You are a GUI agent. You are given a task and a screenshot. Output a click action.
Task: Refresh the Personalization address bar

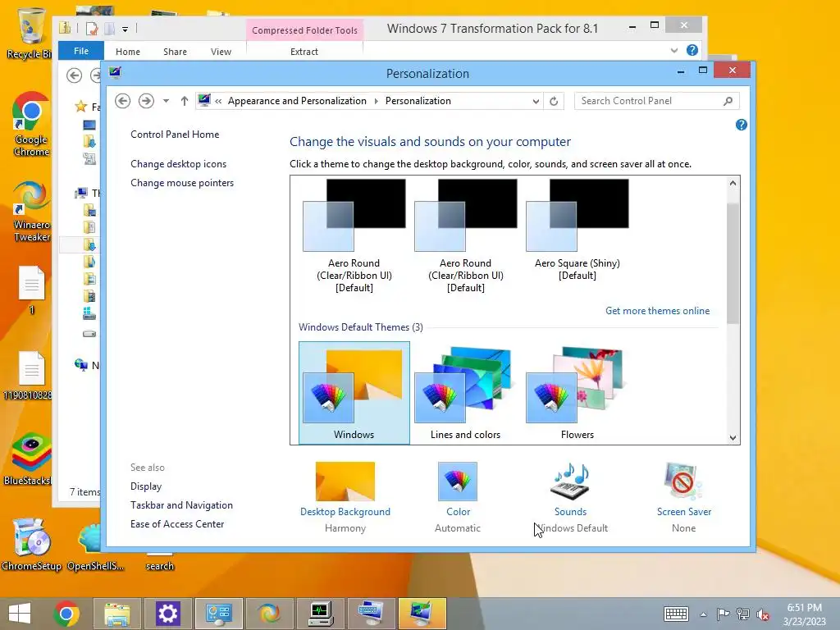click(554, 101)
